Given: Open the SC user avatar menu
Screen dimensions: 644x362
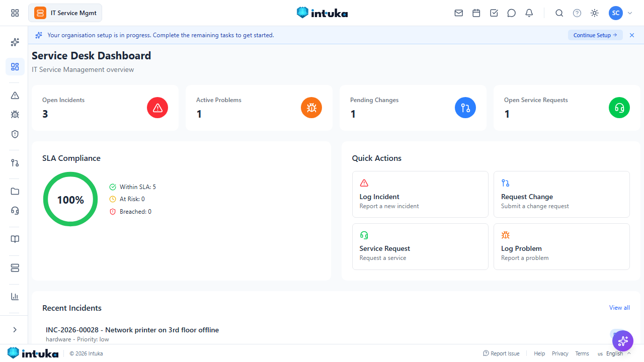Looking at the screenshot, I should click(x=616, y=13).
